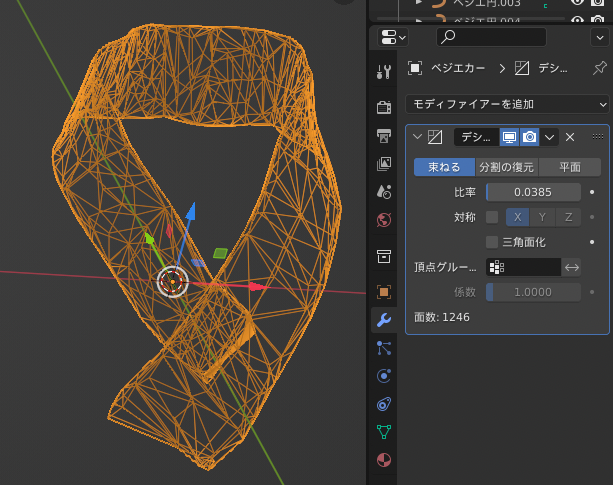This screenshot has height=485, width=613.
Task: Enable the 対称 symmetry checkbox
Action: point(492,217)
